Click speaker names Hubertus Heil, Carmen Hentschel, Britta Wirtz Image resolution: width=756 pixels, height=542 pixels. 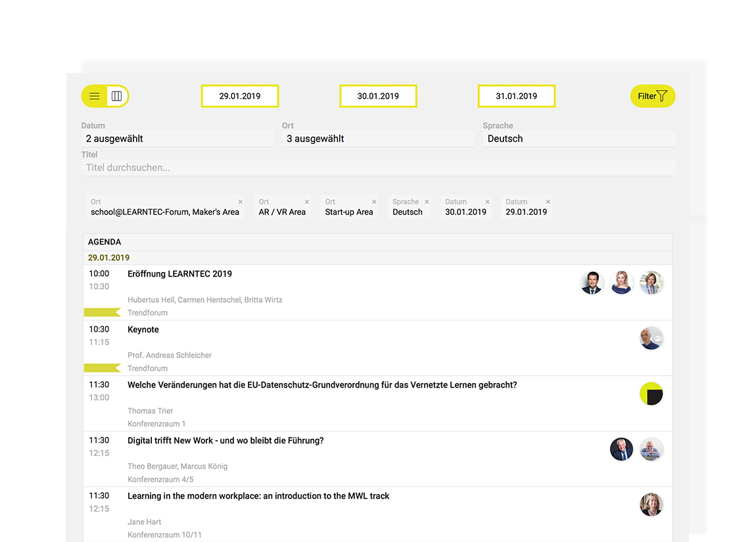pyautogui.click(x=205, y=300)
